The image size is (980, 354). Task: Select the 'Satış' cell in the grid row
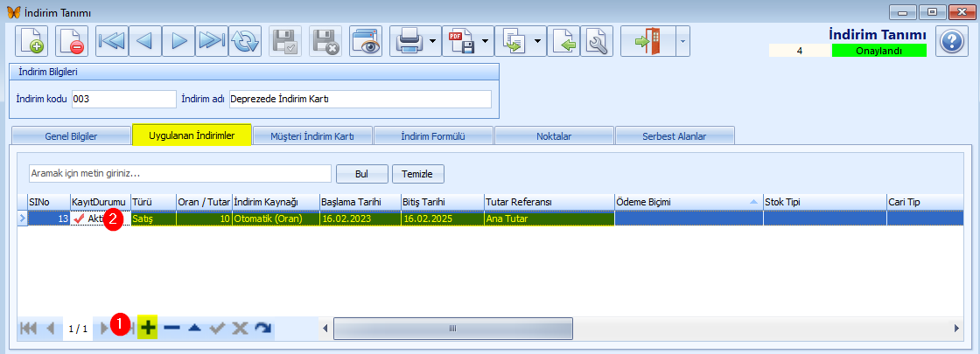pos(153,219)
